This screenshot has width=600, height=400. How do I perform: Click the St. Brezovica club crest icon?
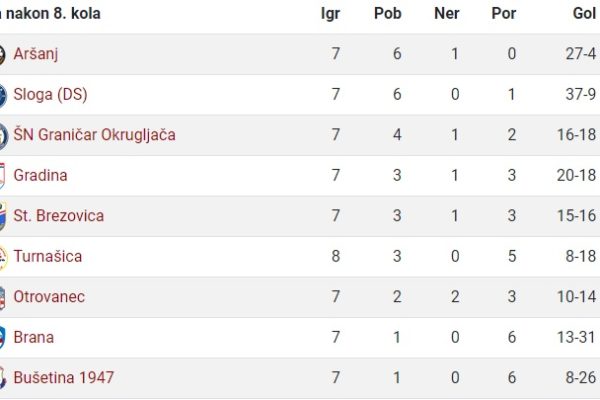[3, 216]
